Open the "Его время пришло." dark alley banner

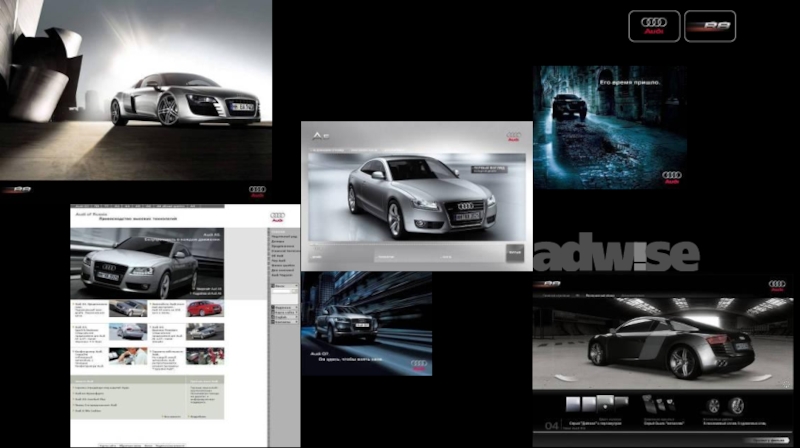point(610,127)
